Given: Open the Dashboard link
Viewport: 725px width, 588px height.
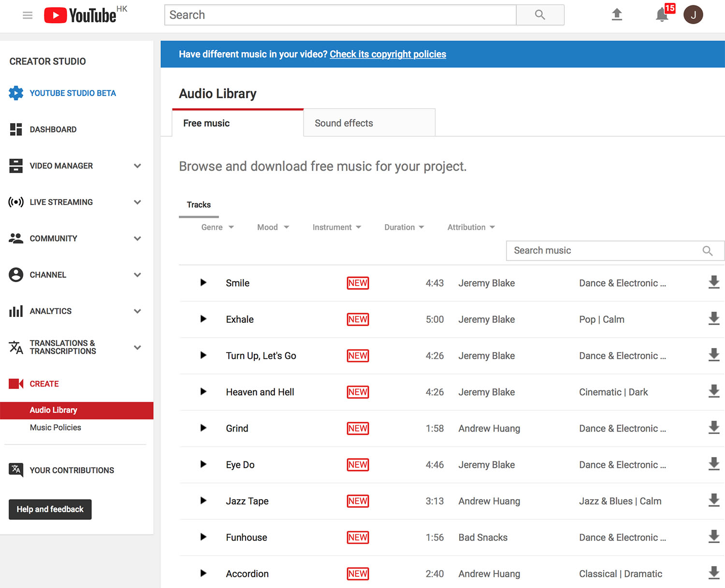Looking at the screenshot, I should [53, 129].
